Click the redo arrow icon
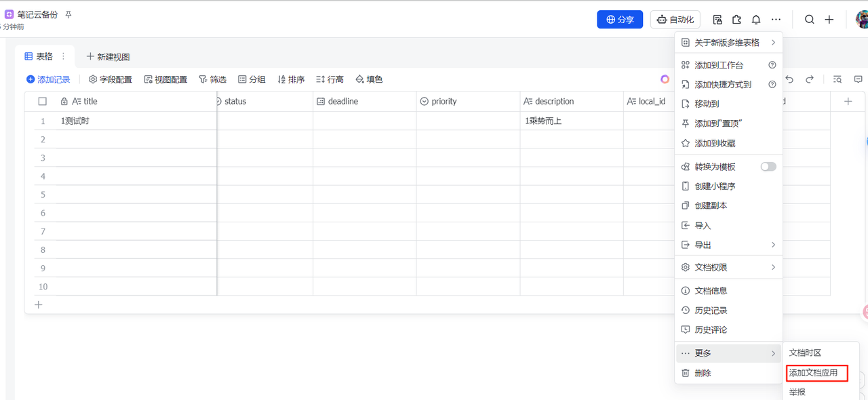 [x=810, y=79]
